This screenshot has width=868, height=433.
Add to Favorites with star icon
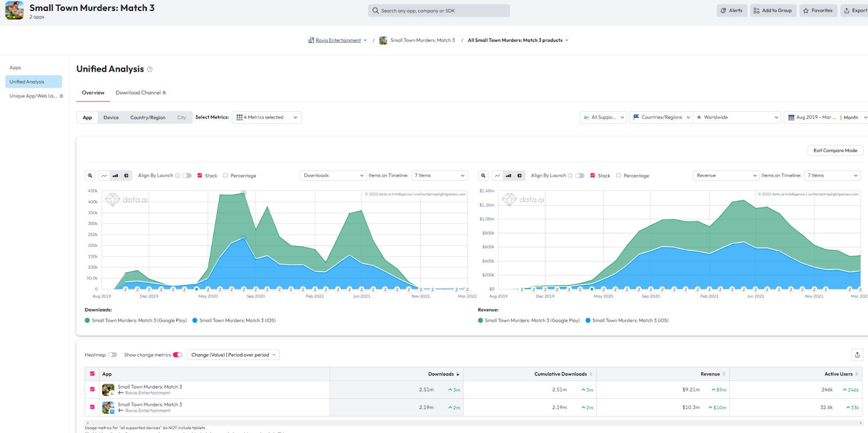817,10
